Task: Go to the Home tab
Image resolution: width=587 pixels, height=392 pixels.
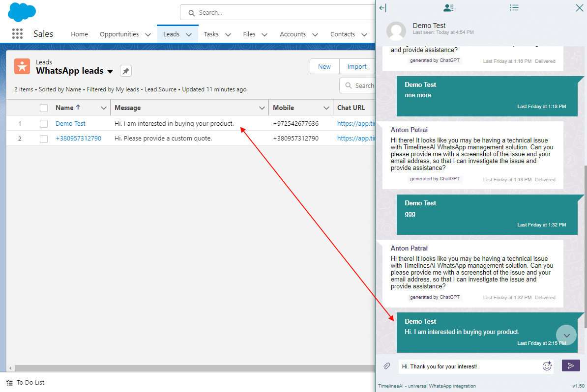Action: [79, 34]
